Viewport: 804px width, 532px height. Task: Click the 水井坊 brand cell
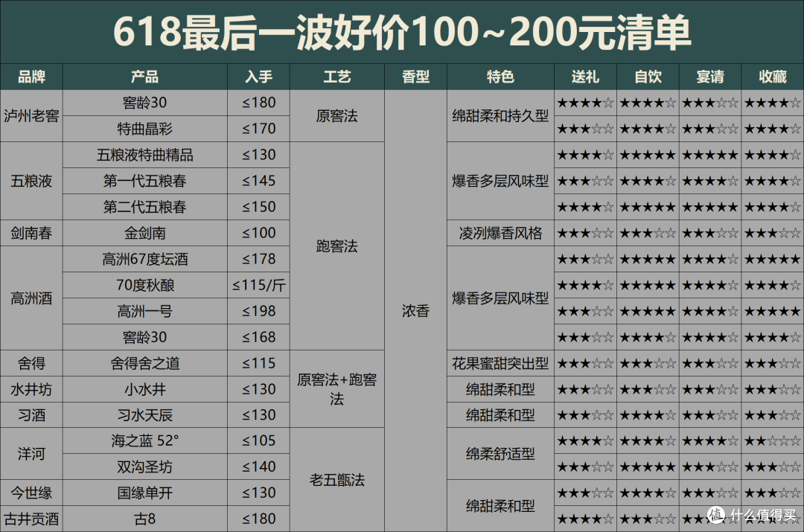pos(31,390)
